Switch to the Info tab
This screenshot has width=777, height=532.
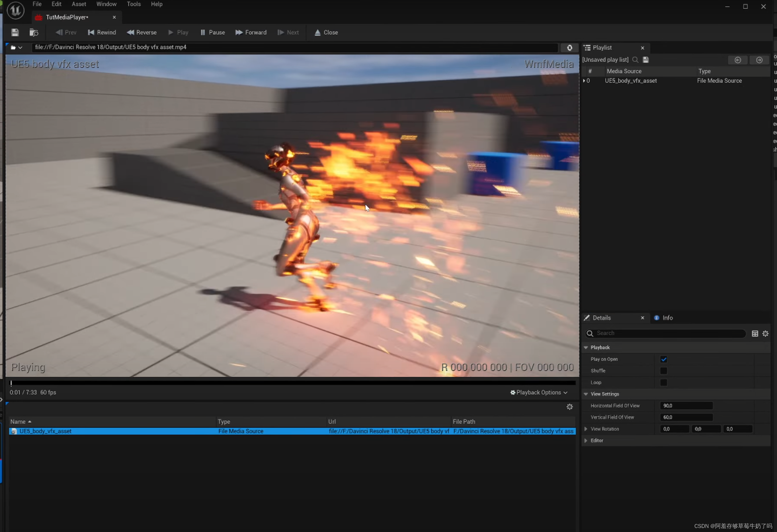pyautogui.click(x=667, y=318)
